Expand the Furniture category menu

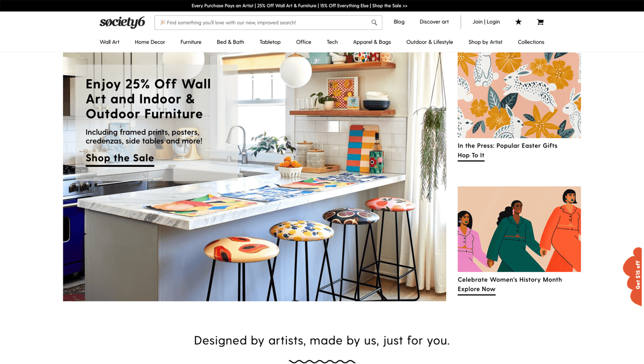191,42
